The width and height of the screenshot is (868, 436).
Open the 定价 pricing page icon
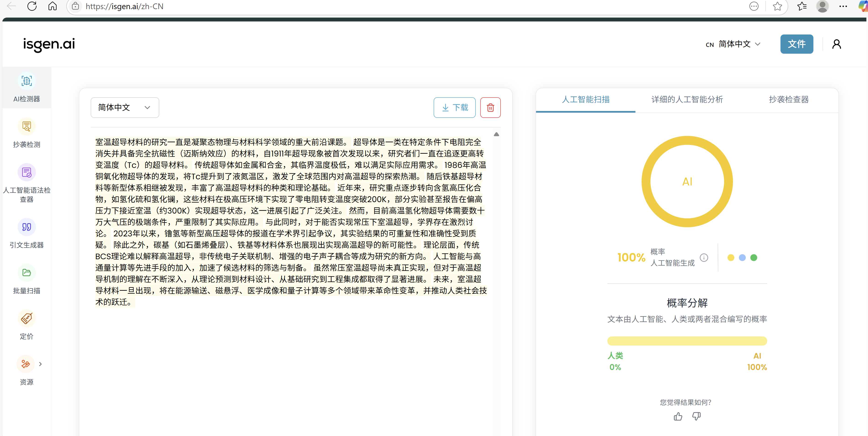click(x=27, y=318)
